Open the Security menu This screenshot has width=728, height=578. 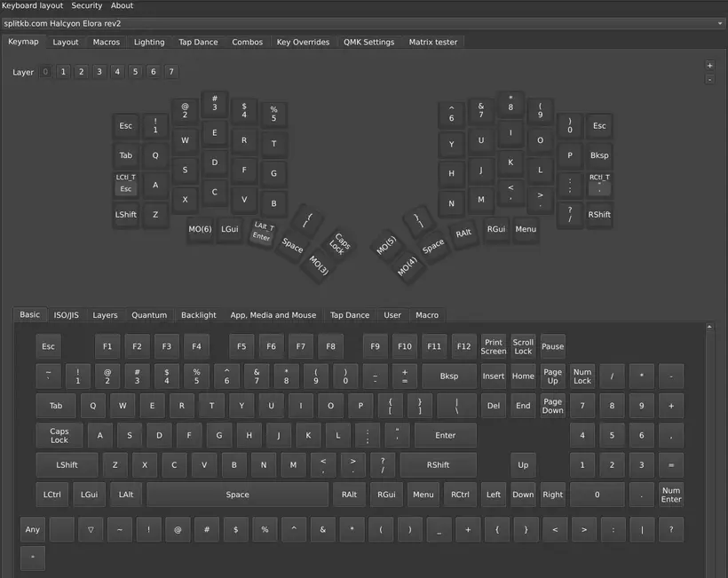click(87, 5)
